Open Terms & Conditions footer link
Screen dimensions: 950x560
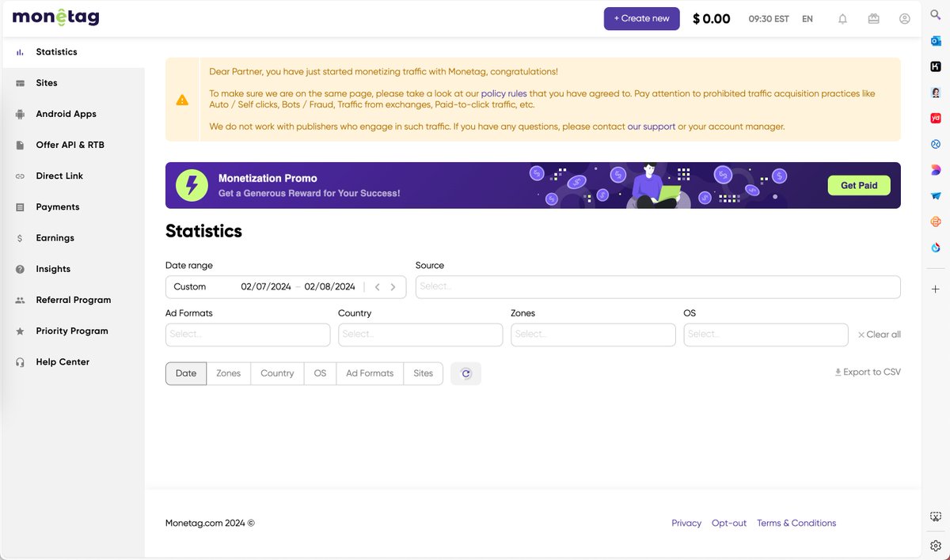796,523
